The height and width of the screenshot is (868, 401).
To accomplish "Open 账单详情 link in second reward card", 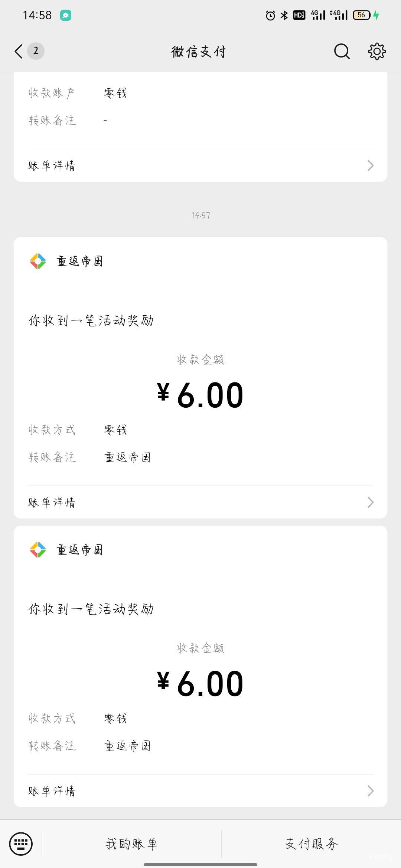I will pyautogui.click(x=52, y=791).
